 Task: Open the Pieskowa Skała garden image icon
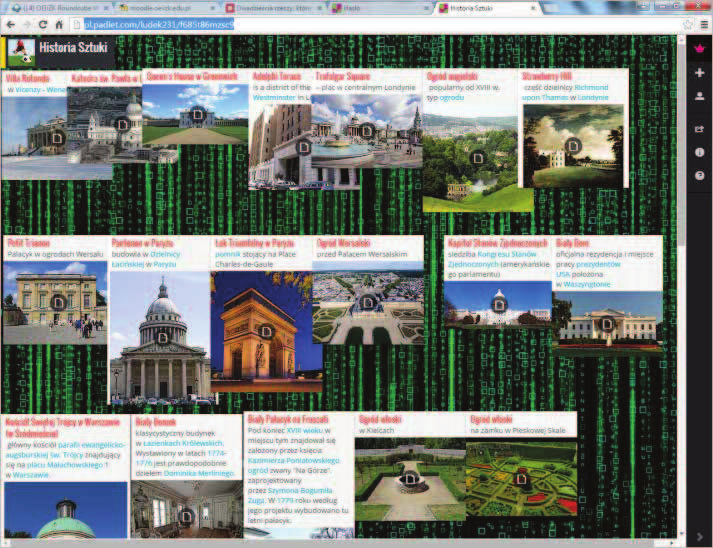click(521, 478)
